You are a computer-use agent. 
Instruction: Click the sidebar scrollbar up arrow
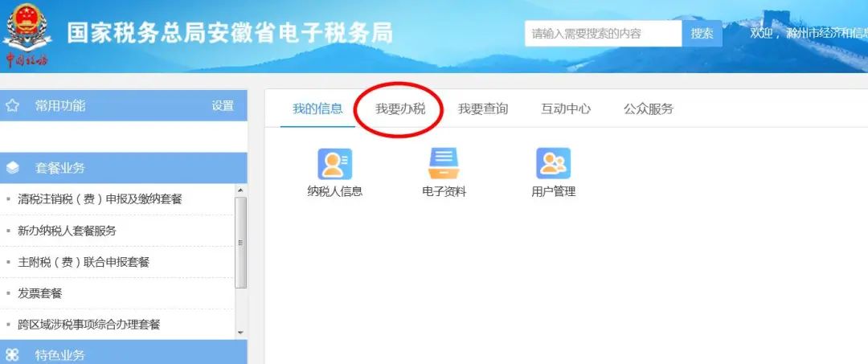tap(240, 190)
